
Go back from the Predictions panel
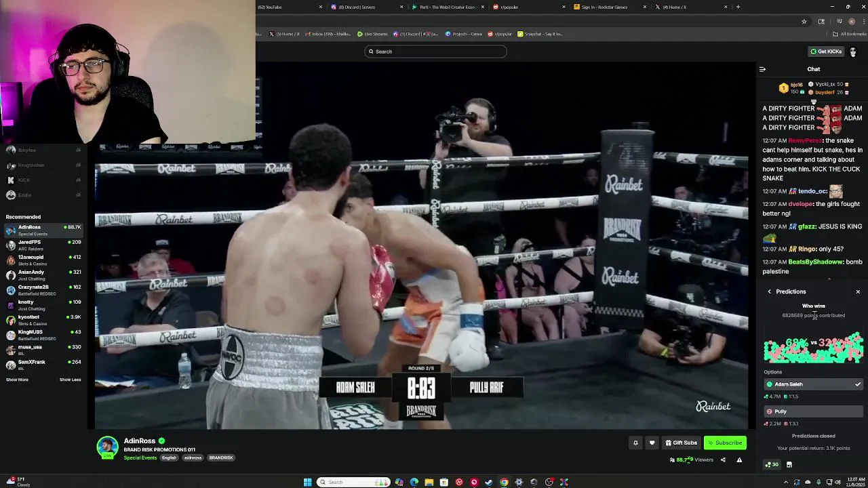[x=770, y=291]
